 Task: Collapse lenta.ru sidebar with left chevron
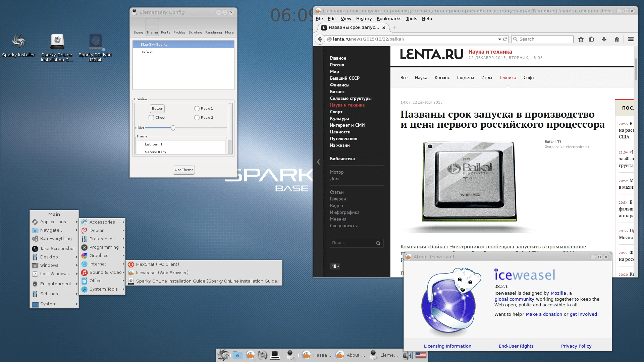pyautogui.click(x=318, y=162)
